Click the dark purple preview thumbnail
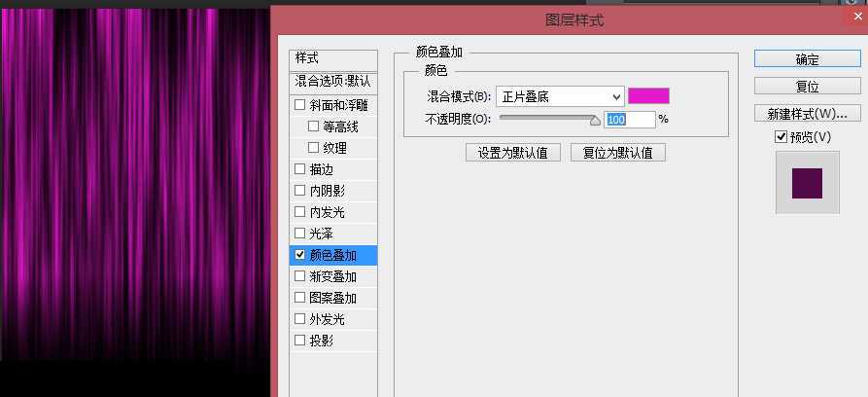Viewport: 868px width, 397px height. click(x=807, y=183)
